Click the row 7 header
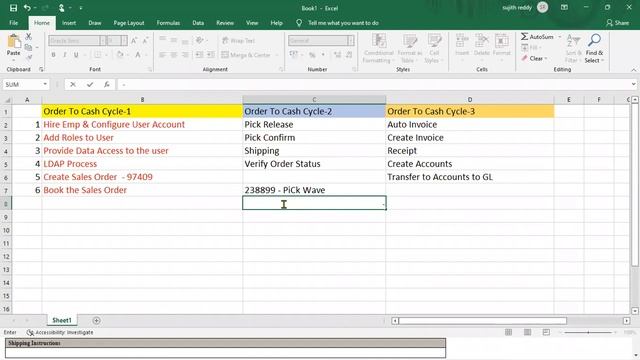640x360 pixels. click(x=6, y=190)
